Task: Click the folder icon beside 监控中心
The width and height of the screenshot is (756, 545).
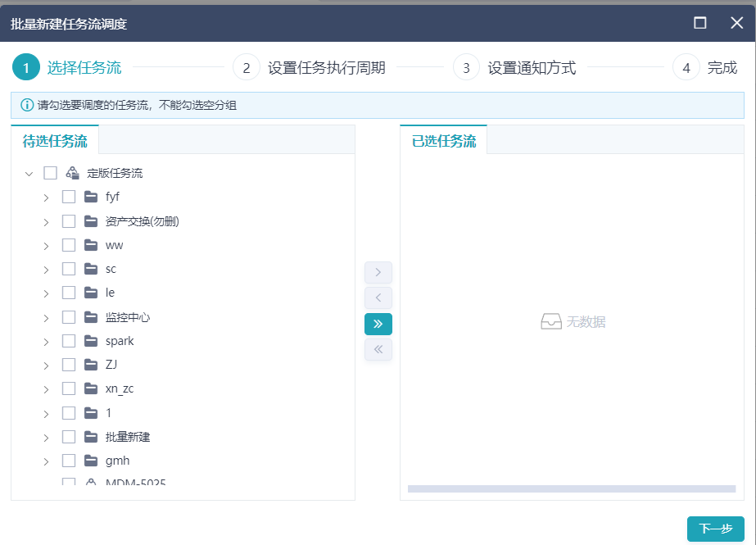Action: point(91,317)
